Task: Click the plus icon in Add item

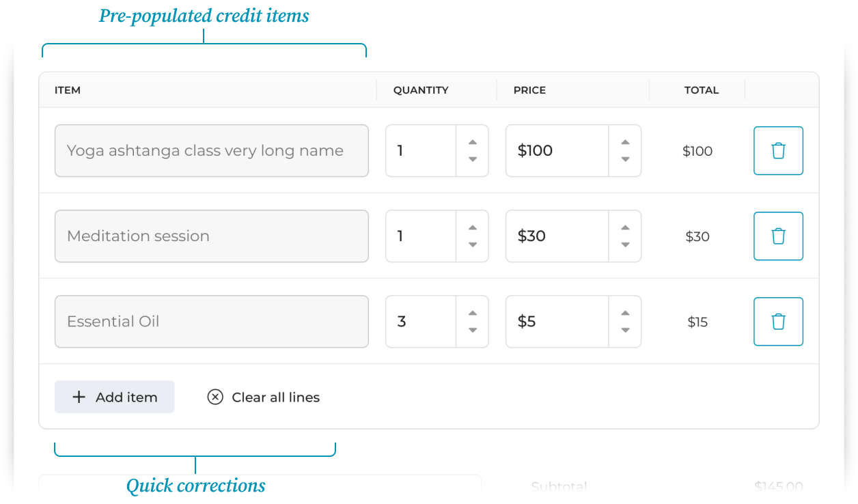Action: 79,397
